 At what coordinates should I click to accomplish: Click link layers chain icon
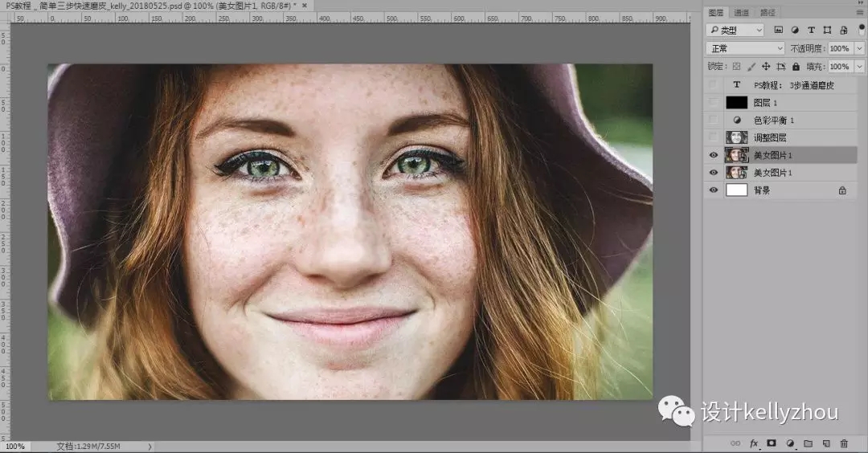click(735, 443)
